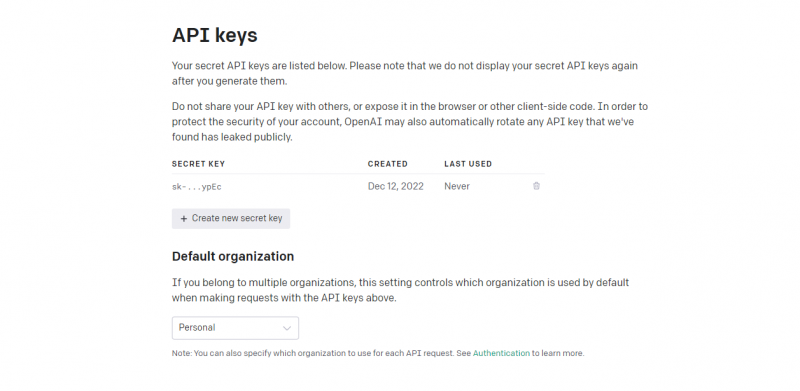Click the CREATED column header

[388, 164]
